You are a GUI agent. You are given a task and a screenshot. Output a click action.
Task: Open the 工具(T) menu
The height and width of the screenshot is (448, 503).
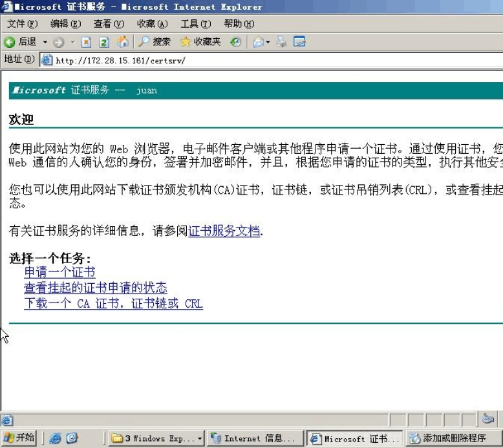pyautogui.click(x=195, y=24)
